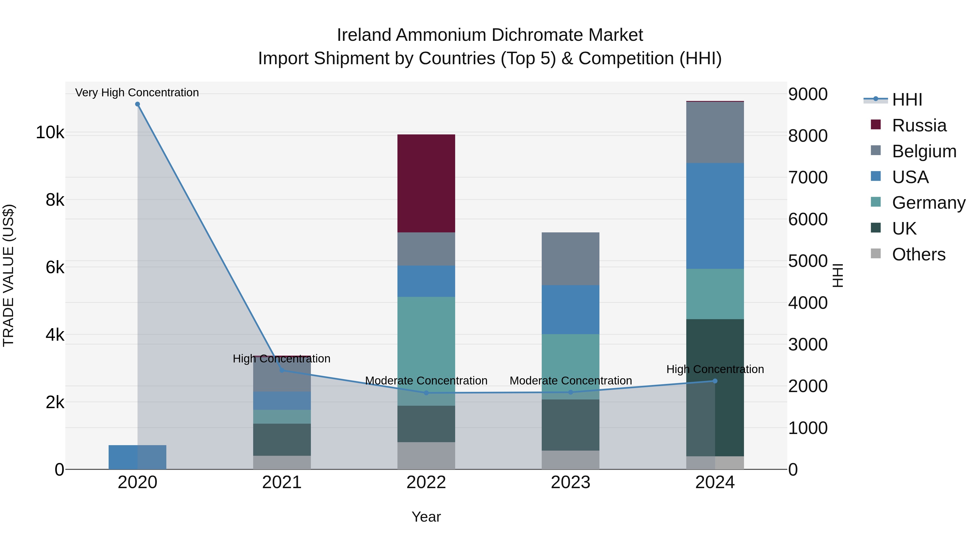Viewport: 980px width, 551px height.
Task: Click the 2024 'High Concentration' annotation
Action: 715,369
